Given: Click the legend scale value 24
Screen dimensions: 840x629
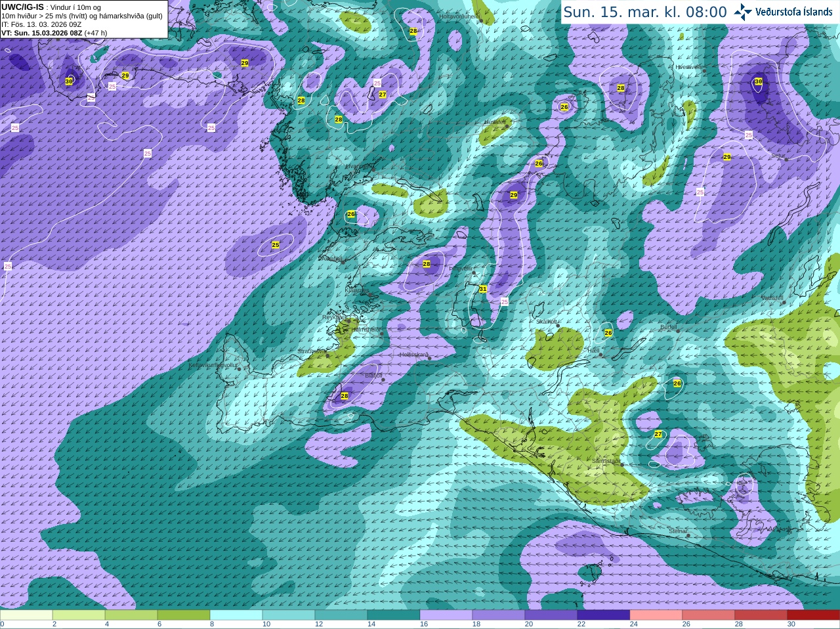Looking at the screenshot, I should click(634, 624).
